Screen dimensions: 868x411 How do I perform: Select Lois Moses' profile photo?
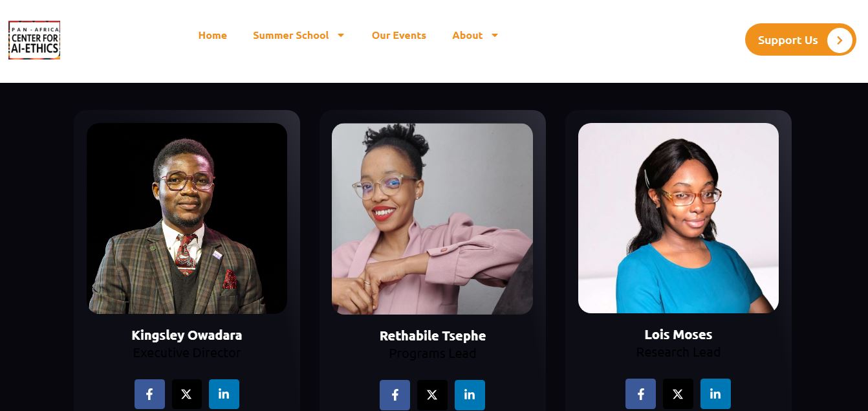[x=678, y=218]
